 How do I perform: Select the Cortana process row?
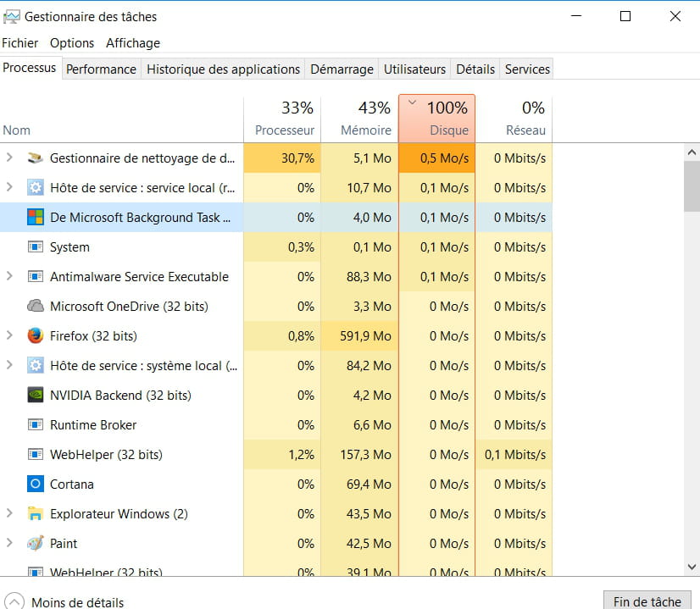(276, 484)
